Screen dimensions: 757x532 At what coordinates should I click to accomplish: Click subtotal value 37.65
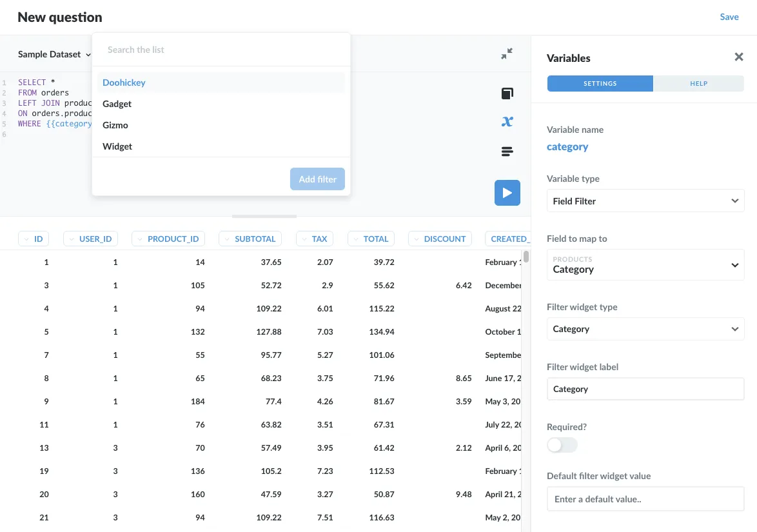coord(271,262)
